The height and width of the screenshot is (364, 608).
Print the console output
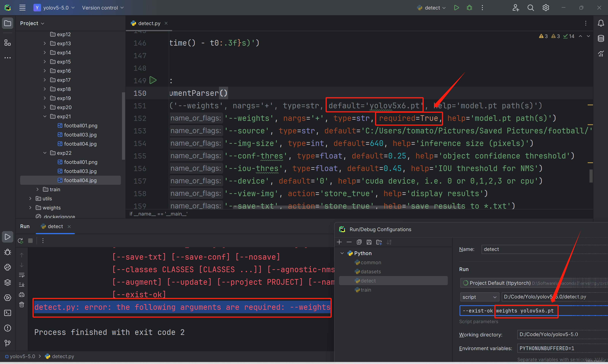[x=22, y=295]
